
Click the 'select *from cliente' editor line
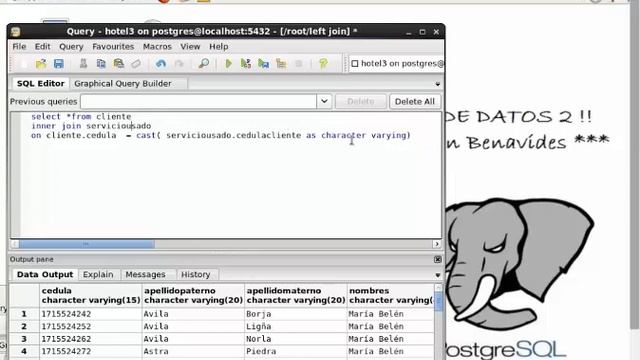pyautogui.click(x=81, y=116)
